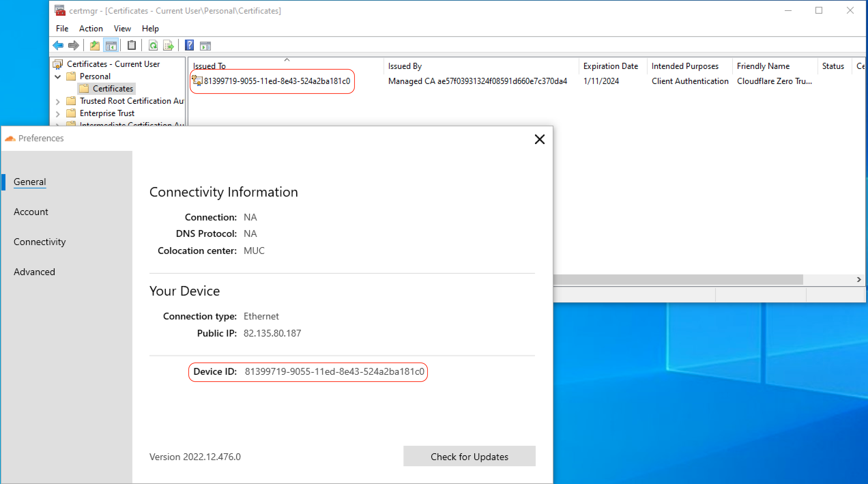Click the certificate icon next to 81399719 entry
The width and height of the screenshot is (868, 484).
197,81
